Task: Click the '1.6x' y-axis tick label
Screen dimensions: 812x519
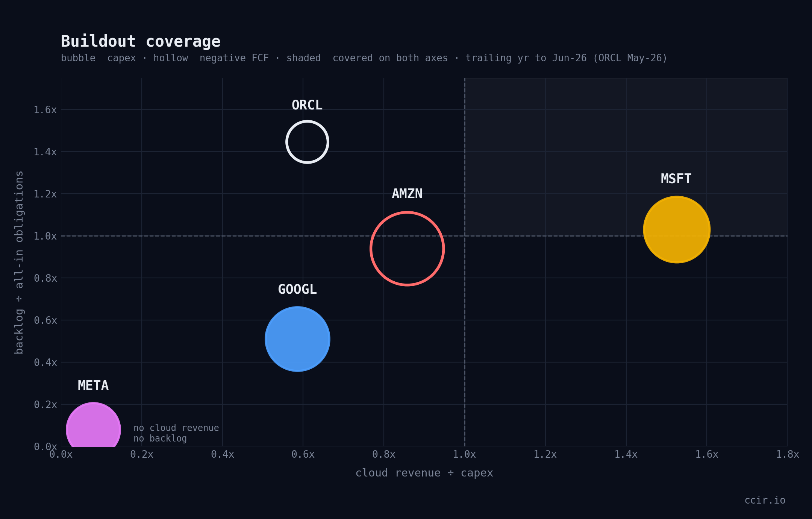Action: pyautogui.click(x=45, y=110)
